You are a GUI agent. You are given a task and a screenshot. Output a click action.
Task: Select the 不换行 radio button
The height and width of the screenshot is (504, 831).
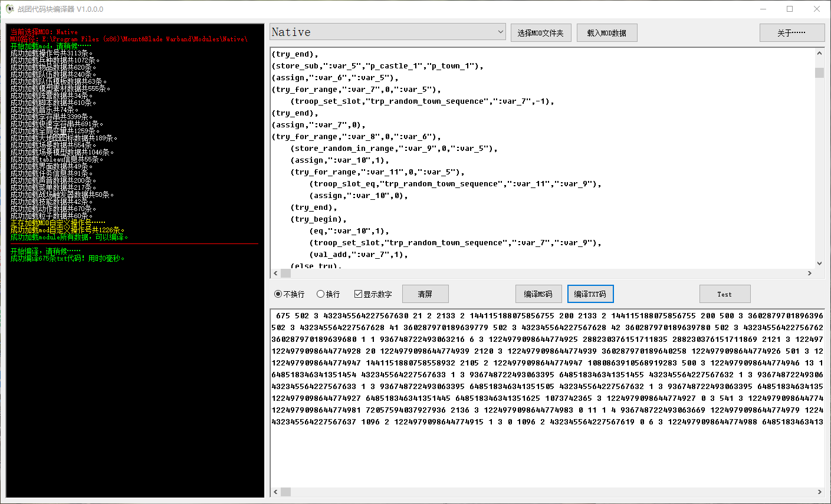tap(290, 294)
